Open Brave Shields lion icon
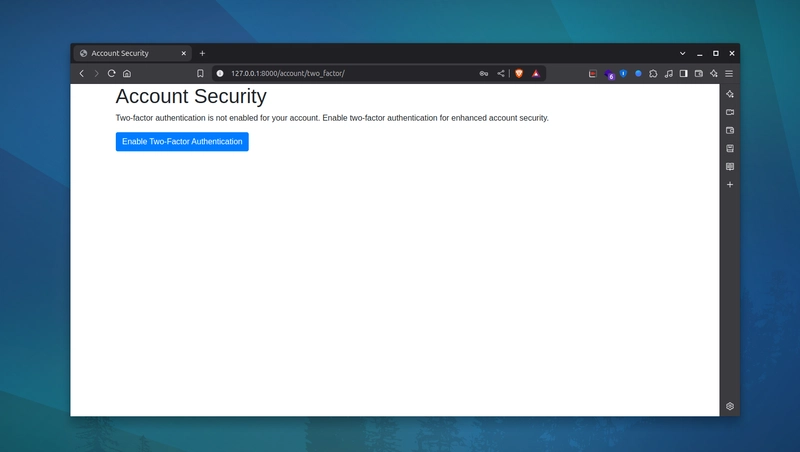 click(x=519, y=73)
